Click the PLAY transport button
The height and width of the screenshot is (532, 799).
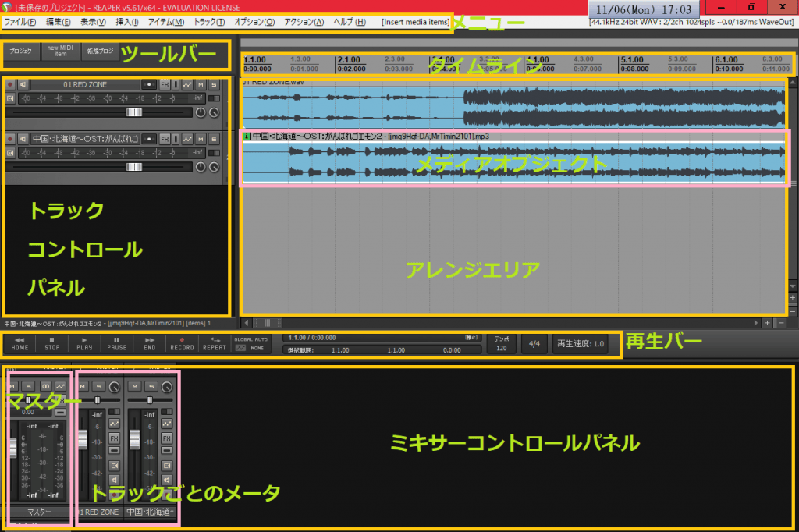coord(84,343)
